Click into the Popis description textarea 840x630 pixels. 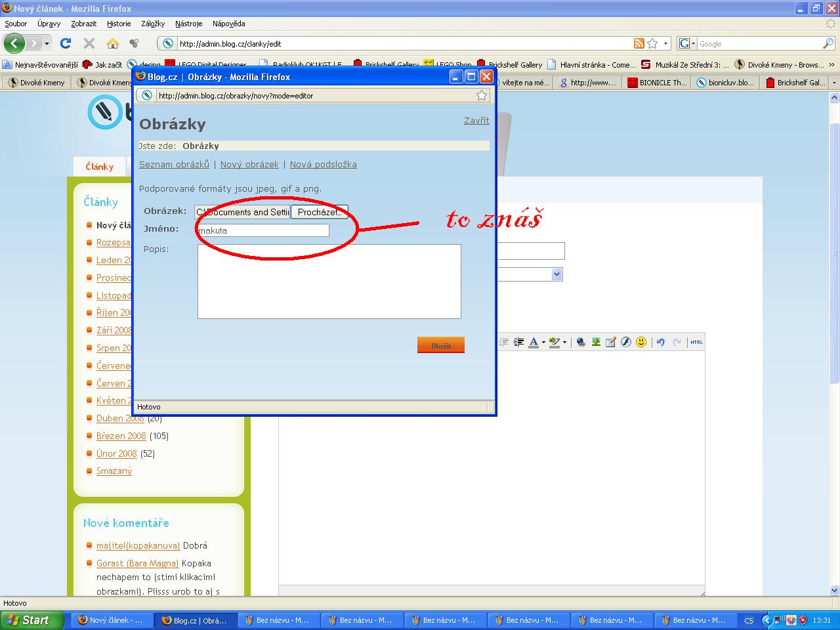(329, 282)
